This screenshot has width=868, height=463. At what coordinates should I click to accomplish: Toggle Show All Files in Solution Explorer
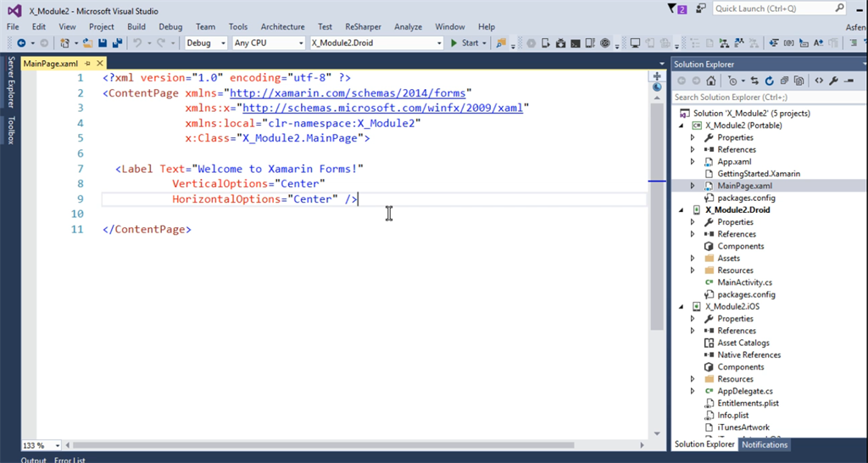point(798,81)
